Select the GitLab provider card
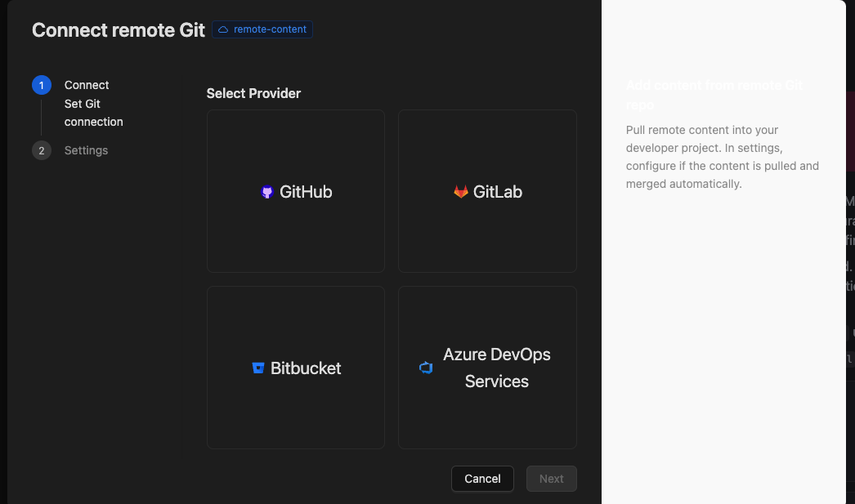The height and width of the screenshot is (504, 855). pos(487,191)
